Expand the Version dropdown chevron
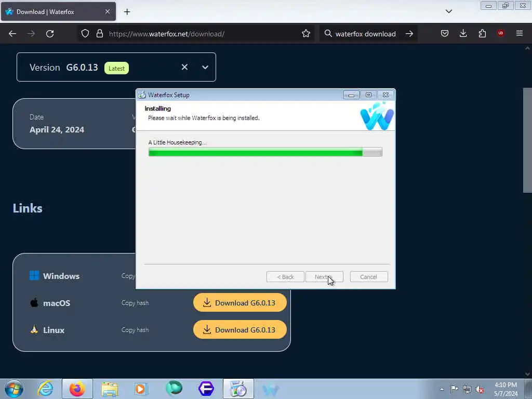 [205, 67]
